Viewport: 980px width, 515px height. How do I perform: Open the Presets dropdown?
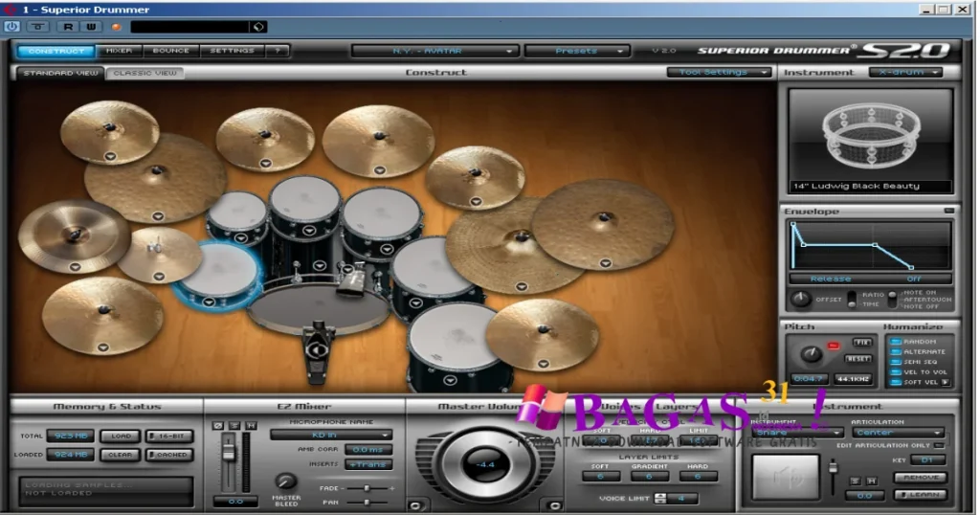pyautogui.click(x=575, y=51)
